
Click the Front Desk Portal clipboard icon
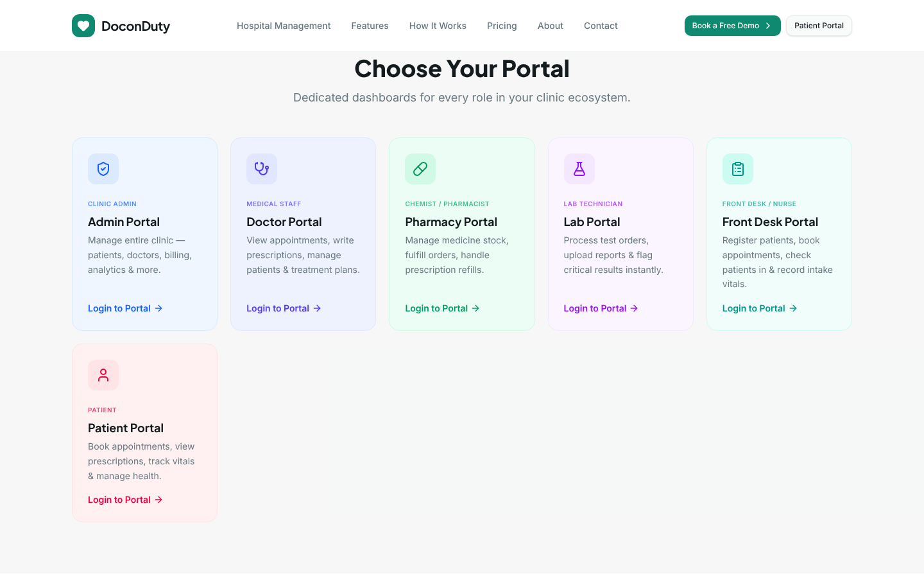point(738,169)
